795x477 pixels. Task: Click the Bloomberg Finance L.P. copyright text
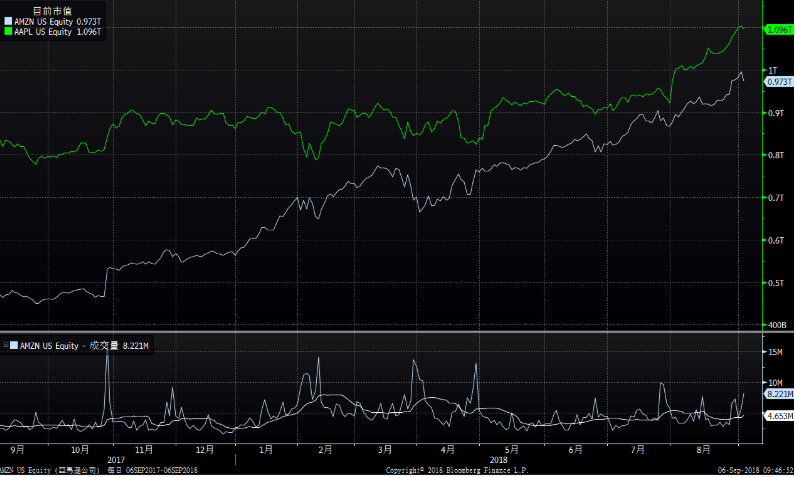pyautogui.click(x=457, y=470)
